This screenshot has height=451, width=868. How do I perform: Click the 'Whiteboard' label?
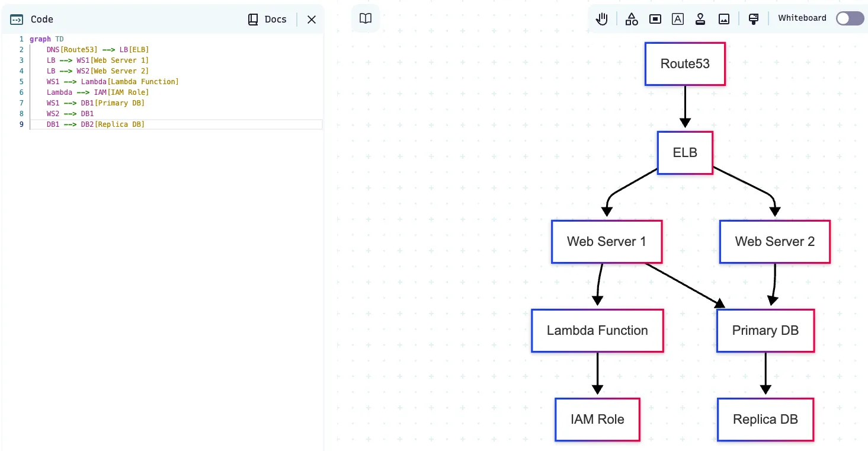[x=802, y=18]
